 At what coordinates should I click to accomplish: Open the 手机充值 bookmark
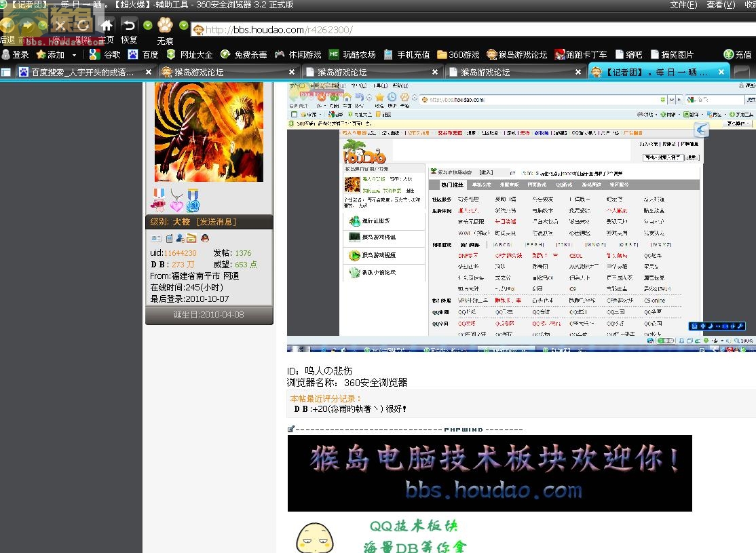pos(407,54)
